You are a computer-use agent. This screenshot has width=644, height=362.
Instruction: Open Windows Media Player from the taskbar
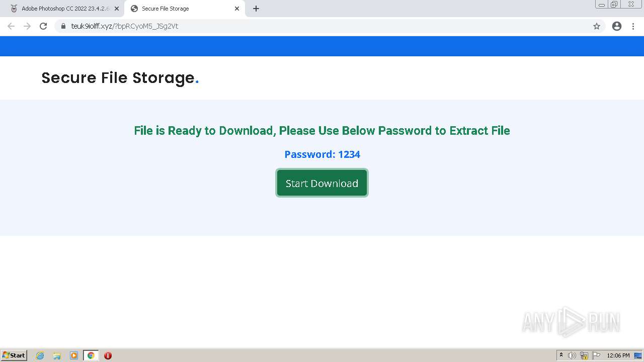(x=74, y=355)
